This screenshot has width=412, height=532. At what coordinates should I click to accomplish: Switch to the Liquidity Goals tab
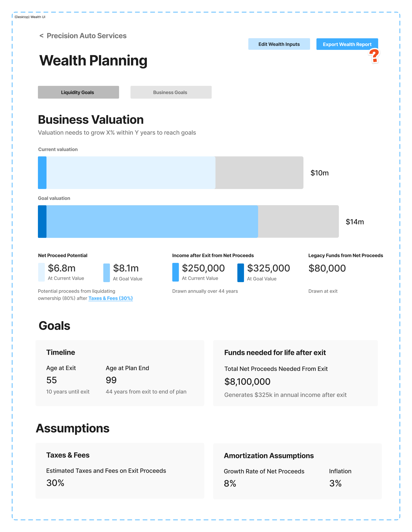click(x=78, y=92)
